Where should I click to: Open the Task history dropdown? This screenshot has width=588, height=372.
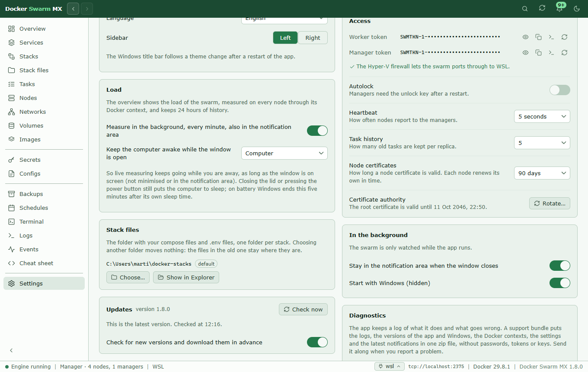point(542,143)
